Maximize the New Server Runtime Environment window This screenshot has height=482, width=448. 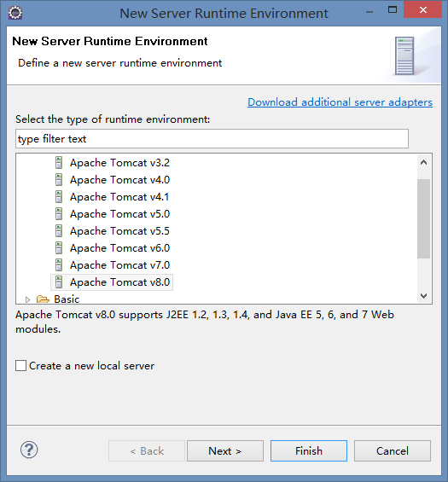coord(393,10)
